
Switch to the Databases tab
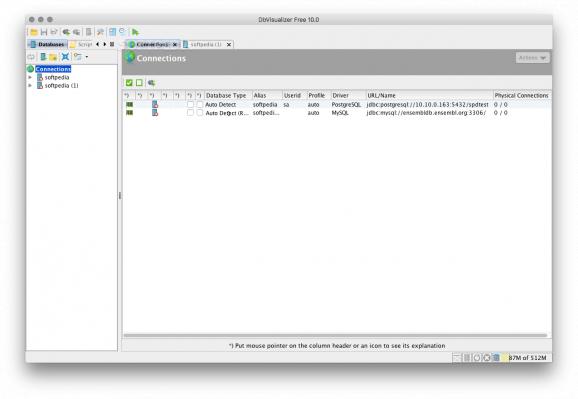[48, 45]
